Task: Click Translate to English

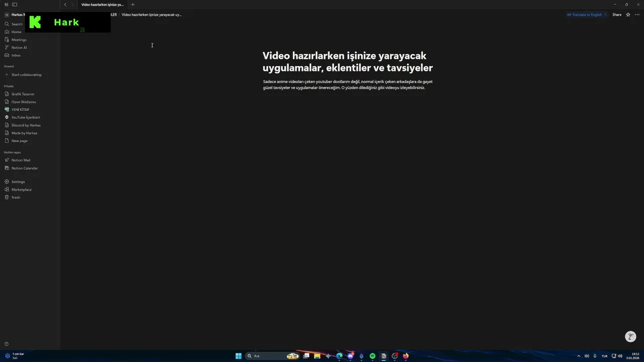Action: pyautogui.click(x=585, y=15)
